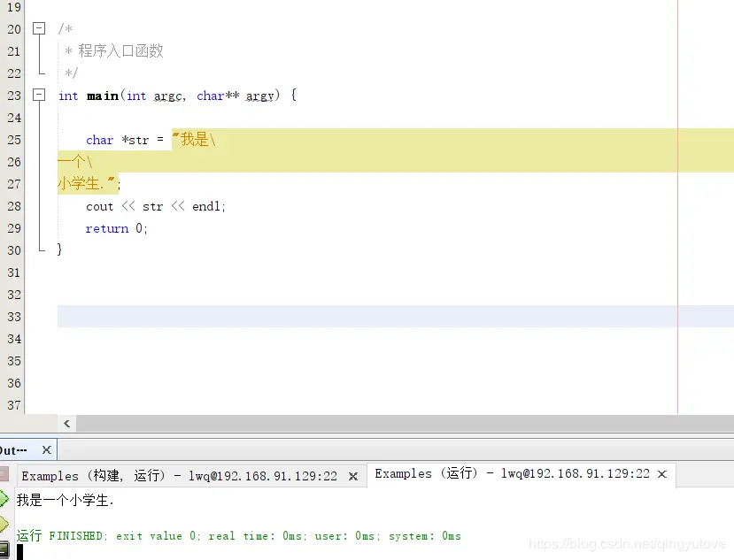Click the output line 我是一个小学生.
Viewport: 734px width, 560px height.
tap(65, 500)
